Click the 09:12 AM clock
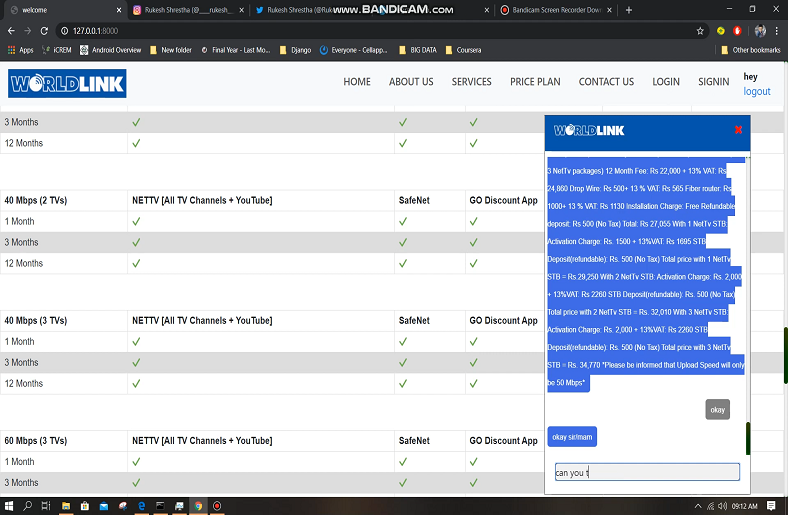 (x=745, y=506)
